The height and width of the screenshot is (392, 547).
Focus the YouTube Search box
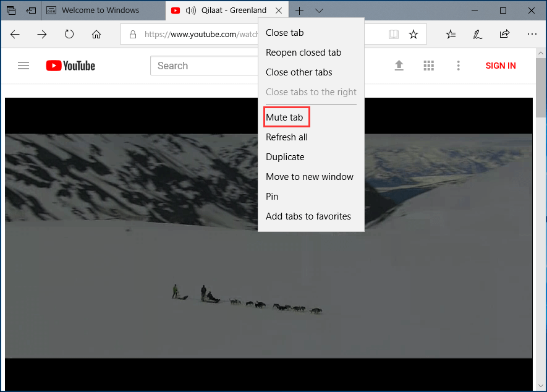tap(204, 66)
